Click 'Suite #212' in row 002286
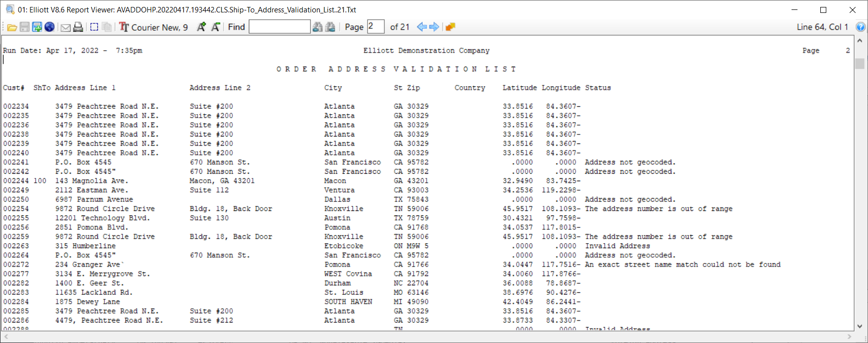868x343 pixels. click(x=211, y=321)
